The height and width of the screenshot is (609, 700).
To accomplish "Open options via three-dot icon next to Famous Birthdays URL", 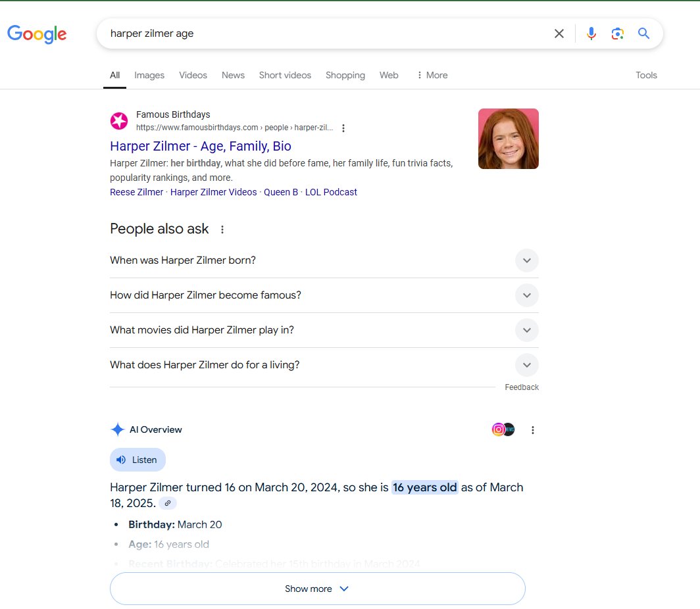I will coord(344,128).
